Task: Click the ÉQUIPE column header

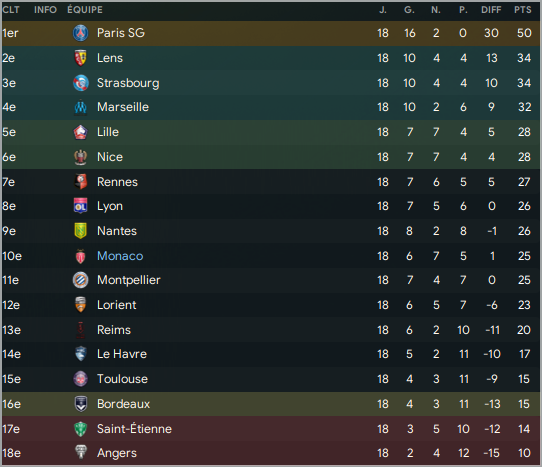Action: (x=85, y=10)
